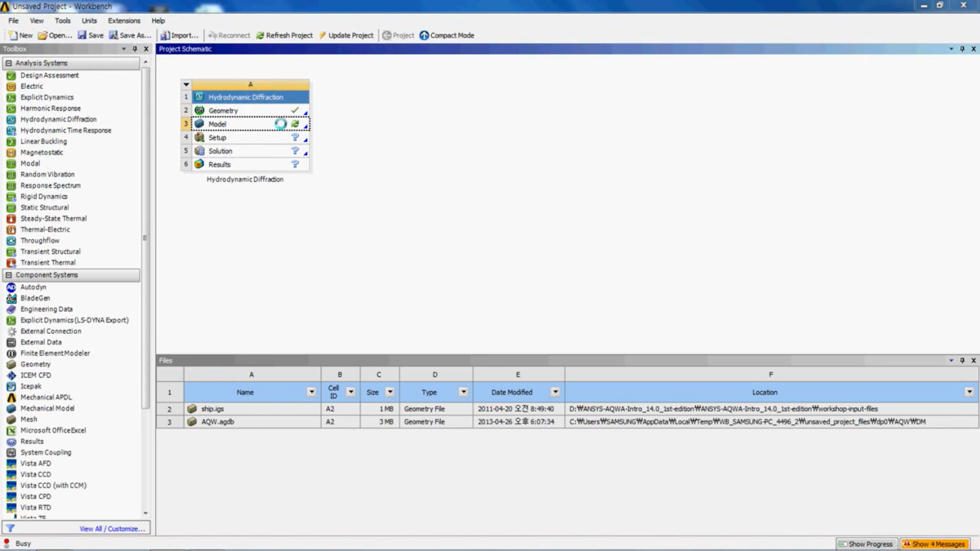Choose the Autodyn component system

[33, 287]
